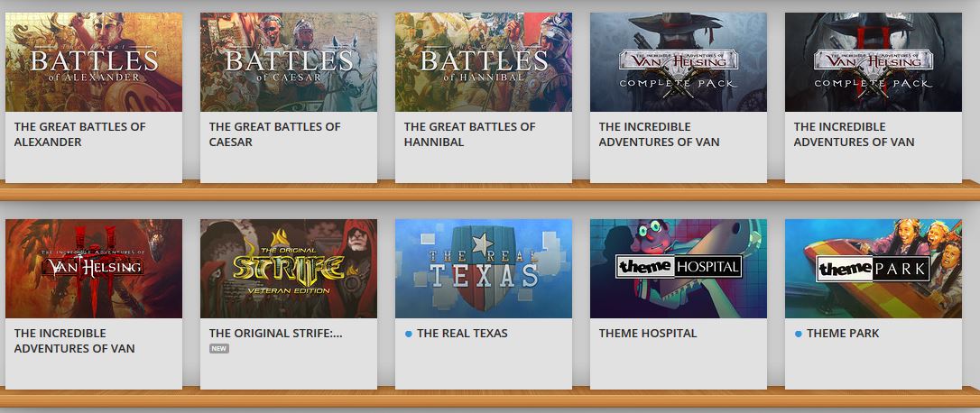Click 'The Great Battles of Hannibal' title text
The image size is (980, 413).
coord(470,134)
